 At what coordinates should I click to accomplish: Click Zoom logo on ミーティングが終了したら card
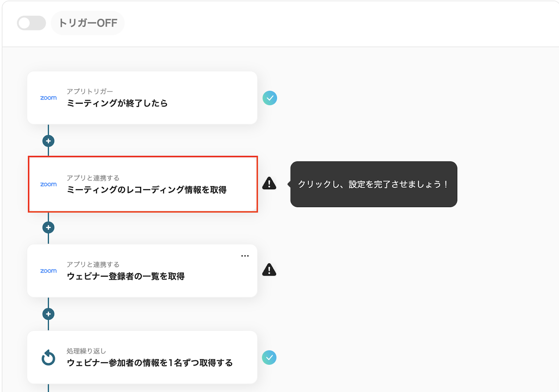tap(48, 98)
